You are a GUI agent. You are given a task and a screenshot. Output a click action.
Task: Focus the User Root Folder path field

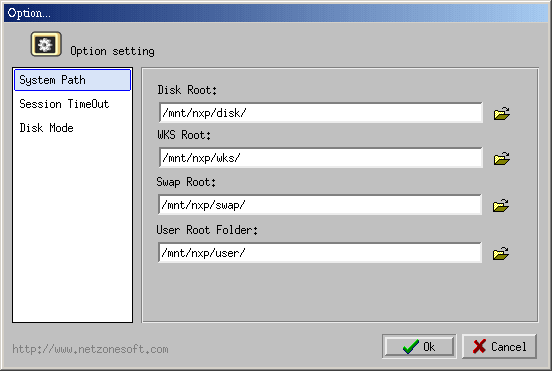[320, 252]
